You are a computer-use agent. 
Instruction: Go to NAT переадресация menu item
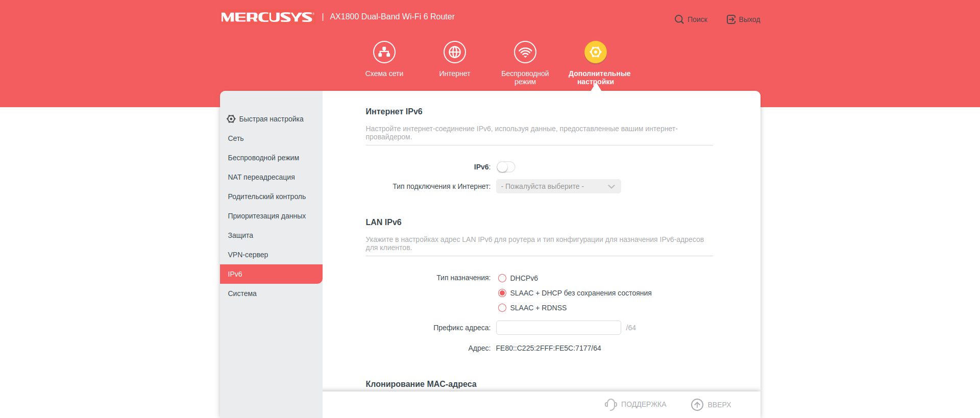261,177
